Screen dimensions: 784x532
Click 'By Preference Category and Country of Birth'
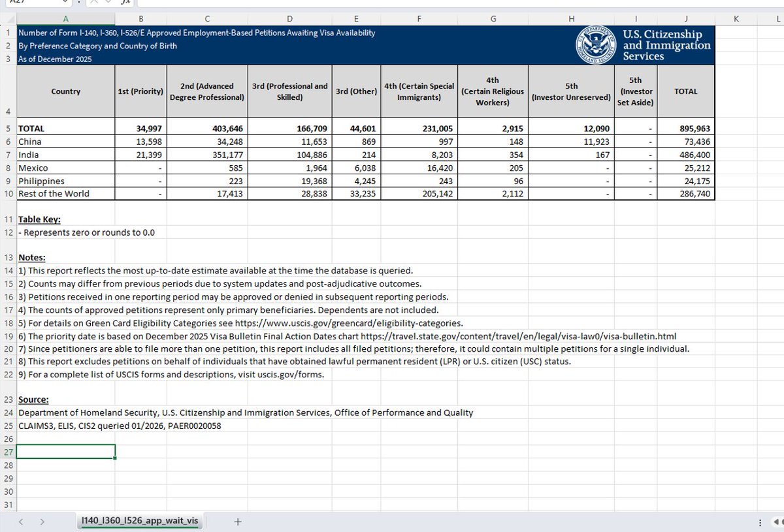(97, 46)
